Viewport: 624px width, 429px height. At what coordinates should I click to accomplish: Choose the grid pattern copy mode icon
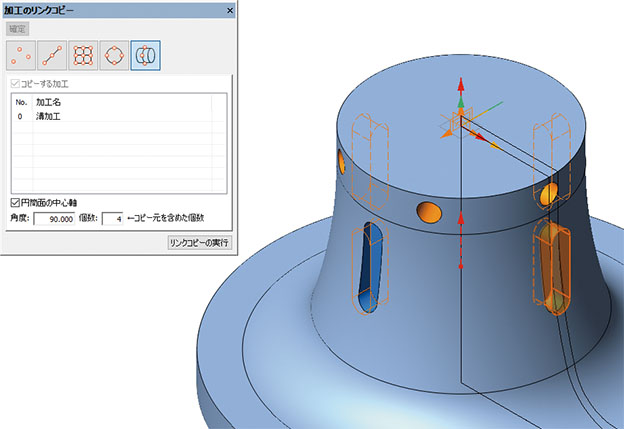(84, 54)
